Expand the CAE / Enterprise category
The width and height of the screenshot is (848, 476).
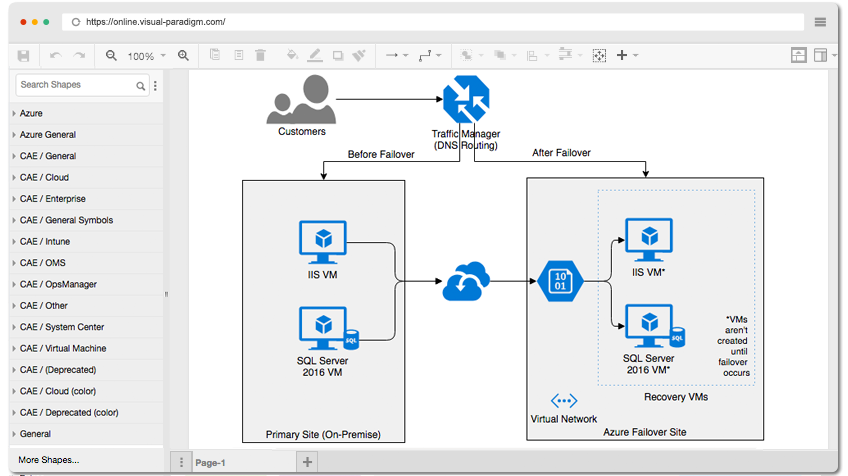point(87,199)
